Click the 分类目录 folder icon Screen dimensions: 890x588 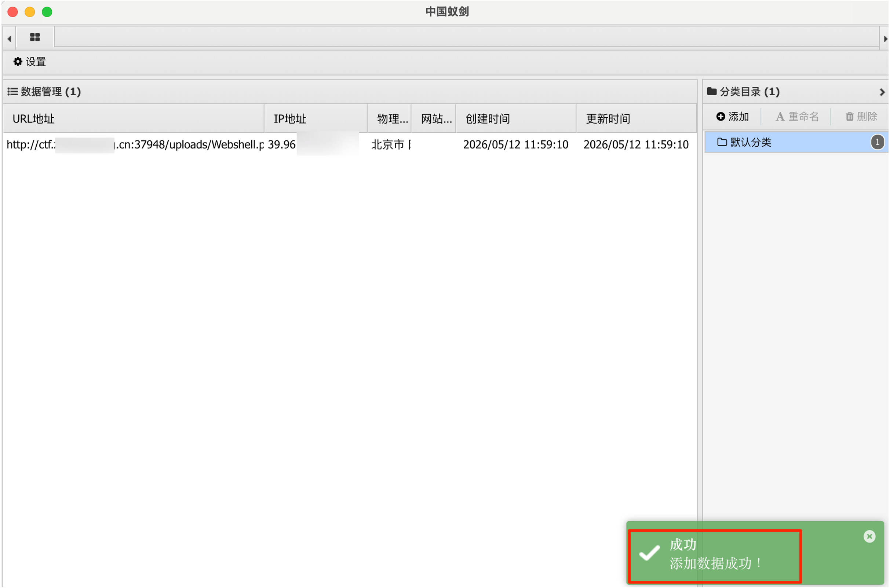point(712,91)
